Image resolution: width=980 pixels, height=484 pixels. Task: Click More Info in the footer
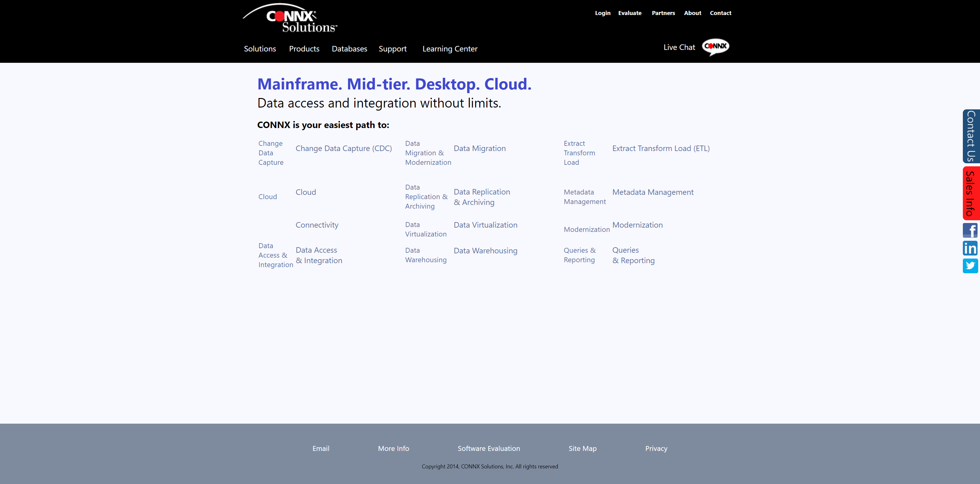point(393,448)
